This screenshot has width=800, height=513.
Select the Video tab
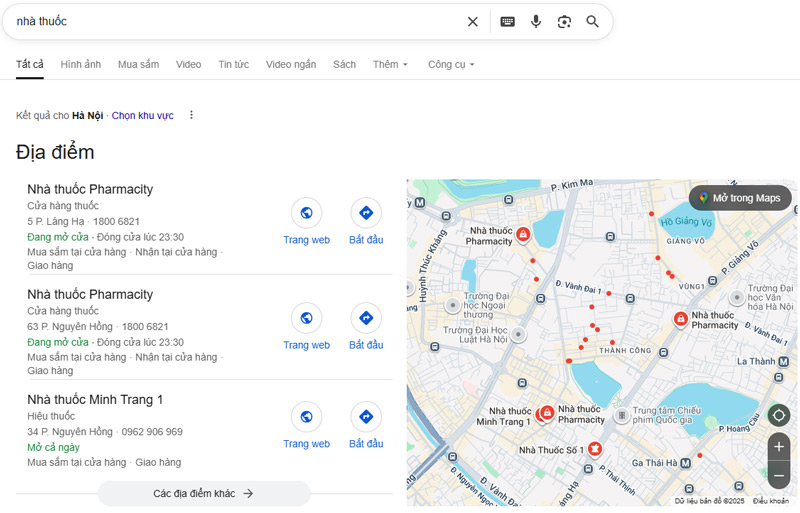pos(188,64)
